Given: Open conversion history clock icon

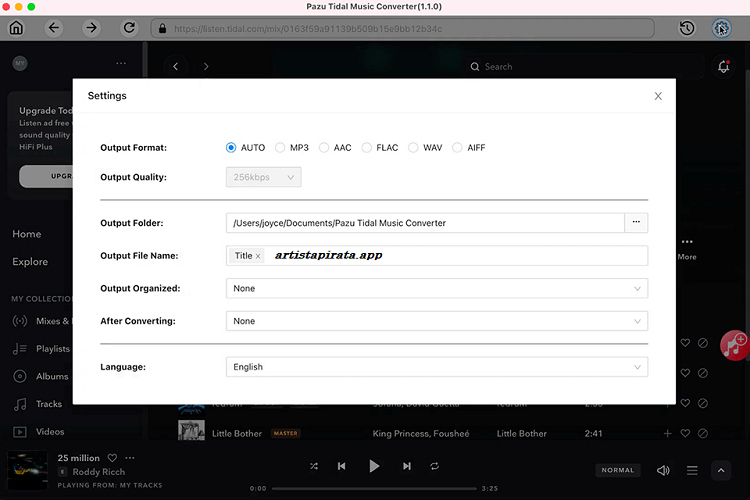Looking at the screenshot, I should [687, 28].
